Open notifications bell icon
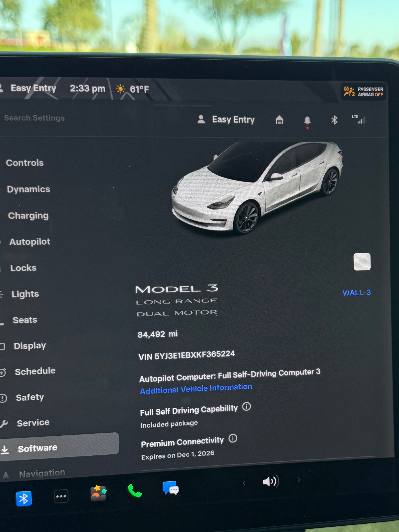 tap(307, 120)
